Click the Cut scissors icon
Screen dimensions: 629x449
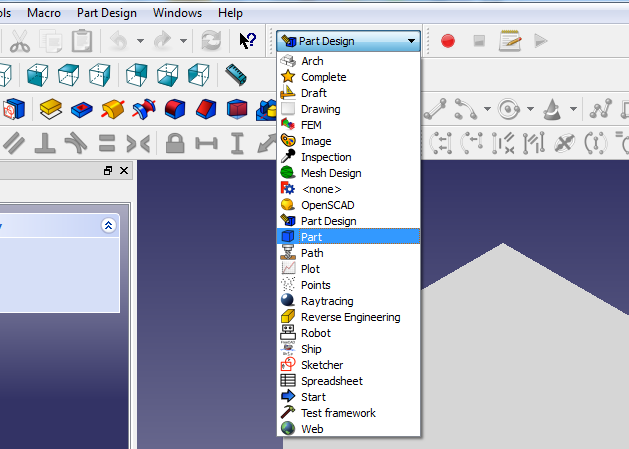[19, 41]
